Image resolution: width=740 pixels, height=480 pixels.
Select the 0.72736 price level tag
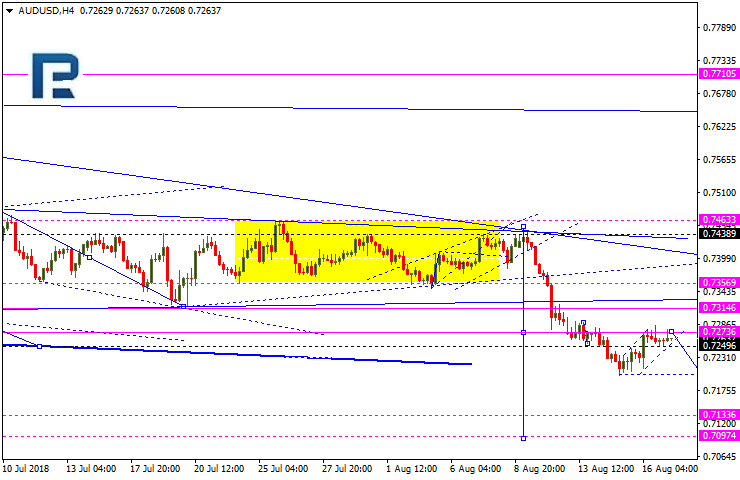point(718,331)
